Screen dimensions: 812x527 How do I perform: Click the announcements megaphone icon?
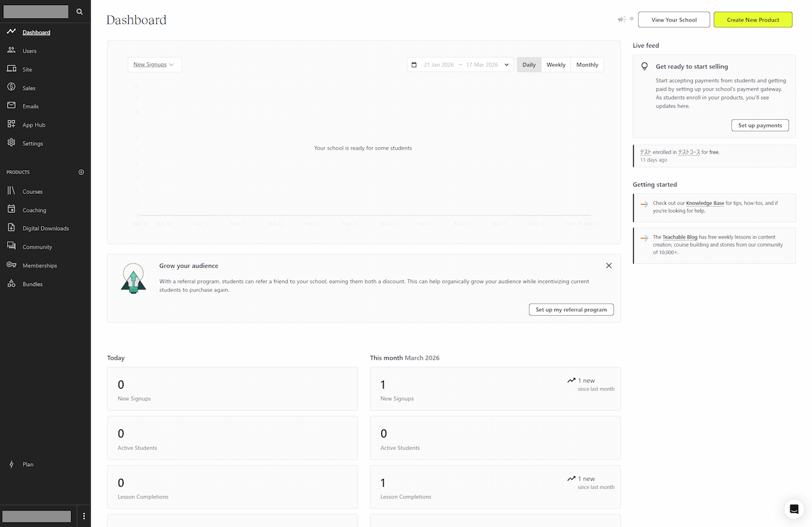(x=622, y=20)
